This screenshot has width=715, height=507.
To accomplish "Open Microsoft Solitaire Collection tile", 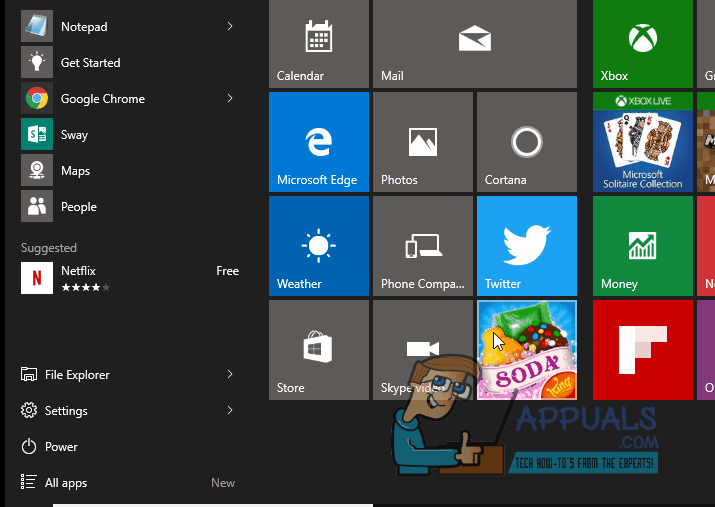I will 642,142.
